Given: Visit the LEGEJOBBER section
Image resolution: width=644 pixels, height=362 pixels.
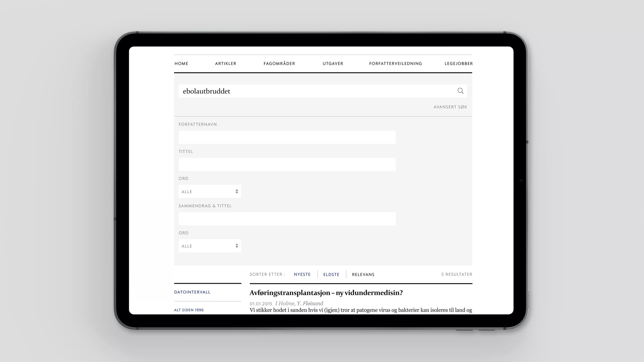Looking at the screenshot, I should (458, 63).
